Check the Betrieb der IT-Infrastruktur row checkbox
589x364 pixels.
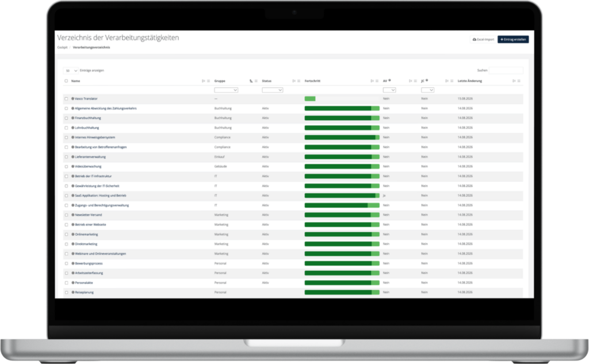[66, 176]
